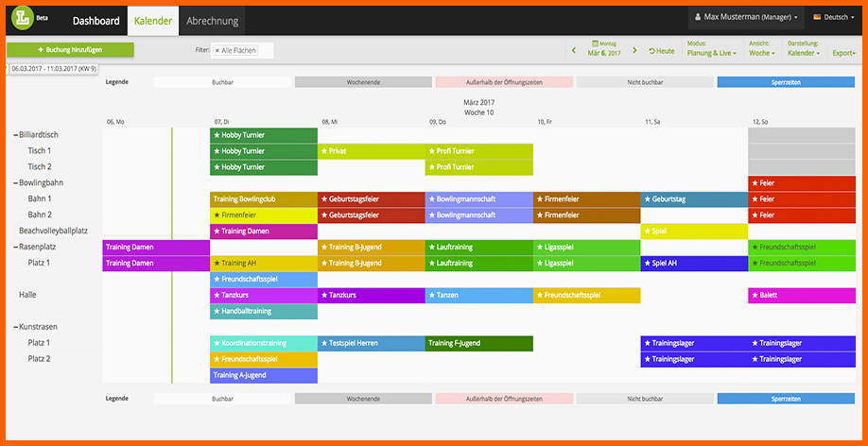Collapse the Kunstrasen group
This screenshot has height=446, width=868.
tap(15, 327)
